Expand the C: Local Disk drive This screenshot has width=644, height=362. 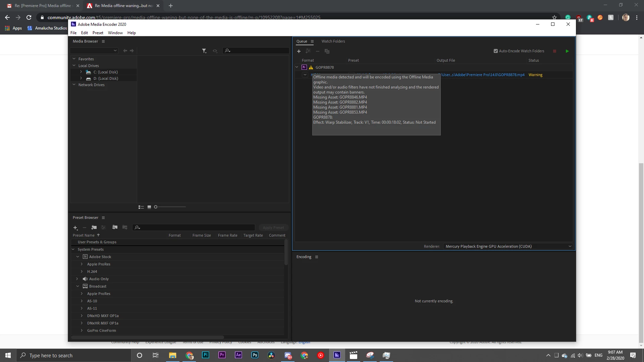pyautogui.click(x=81, y=72)
